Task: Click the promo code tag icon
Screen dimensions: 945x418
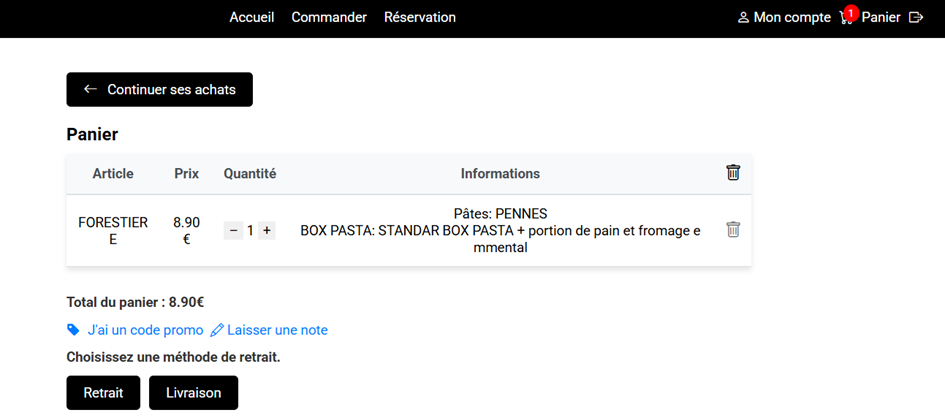Action: pos(73,330)
